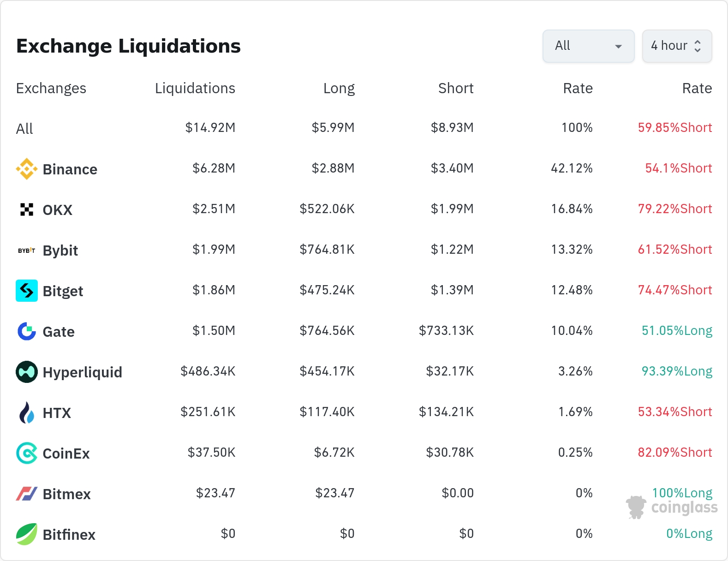The width and height of the screenshot is (728, 561).
Task: Click the HTX flame logo icon
Action: coord(27,412)
